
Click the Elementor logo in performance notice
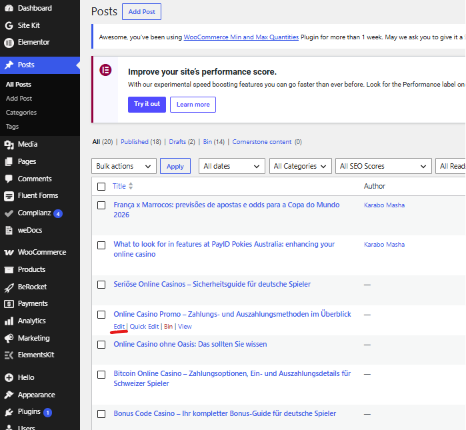click(x=105, y=70)
